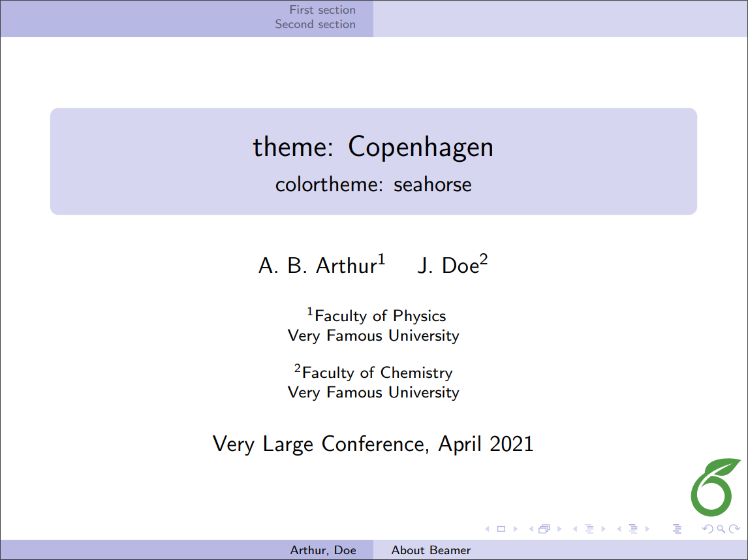Select the title block reading theme: Copenhagen
Image resolution: width=748 pixels, height=560 pixels.
click(373, 148)
